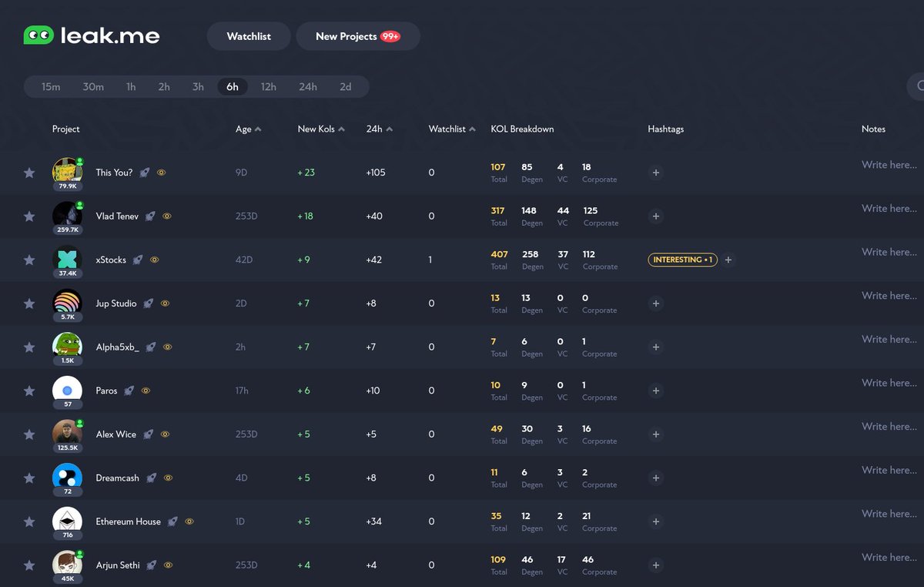This screenshot has height=587, width=924.
Task: Switch to the 24h timeframe tab
Action: point(308,86)
